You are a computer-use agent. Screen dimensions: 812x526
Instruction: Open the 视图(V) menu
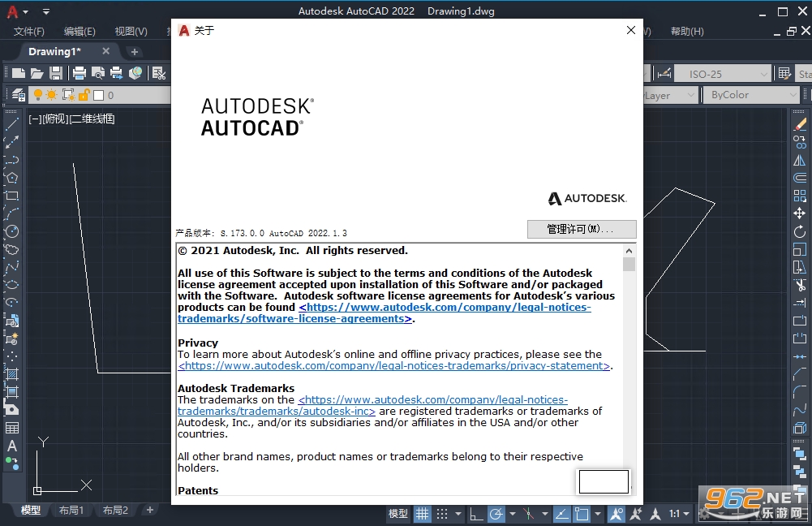click(x=131, y=32)
